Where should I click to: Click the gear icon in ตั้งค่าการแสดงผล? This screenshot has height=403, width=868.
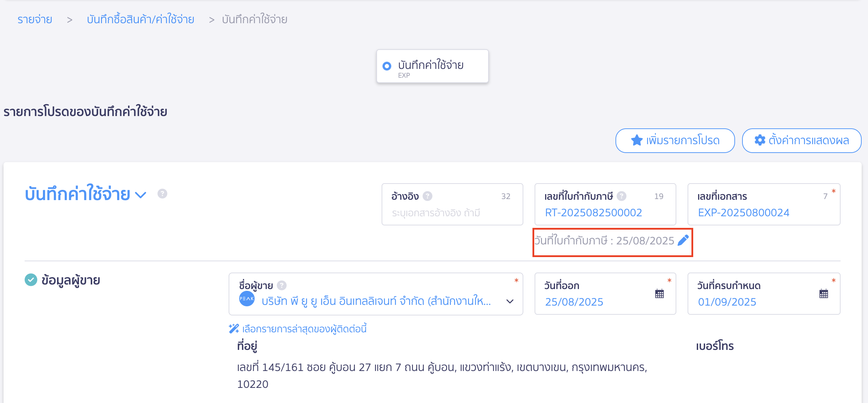[x=760, y=140]
